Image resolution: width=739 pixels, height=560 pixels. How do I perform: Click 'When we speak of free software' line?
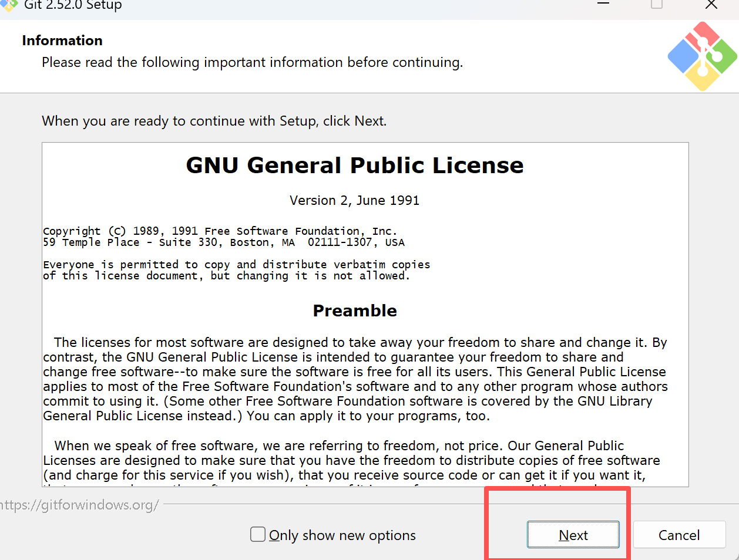click(340, 446)
